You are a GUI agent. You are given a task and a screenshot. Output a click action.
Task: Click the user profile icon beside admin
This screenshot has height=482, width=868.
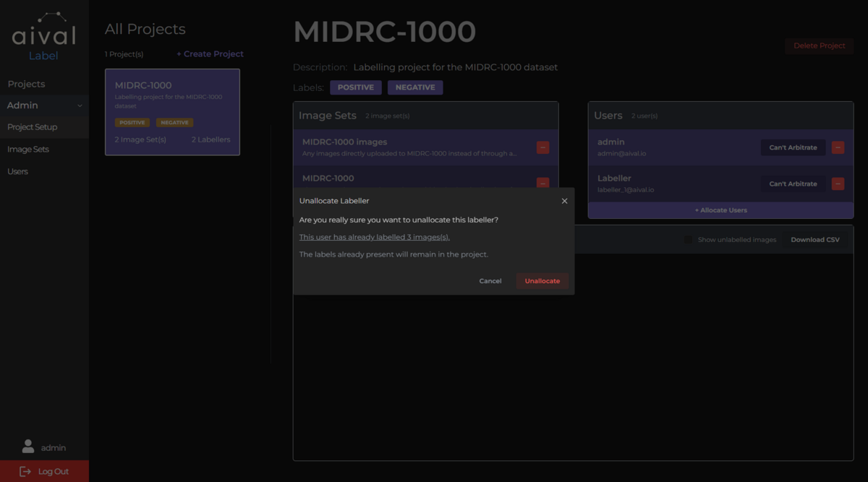[x=28, y=447]
